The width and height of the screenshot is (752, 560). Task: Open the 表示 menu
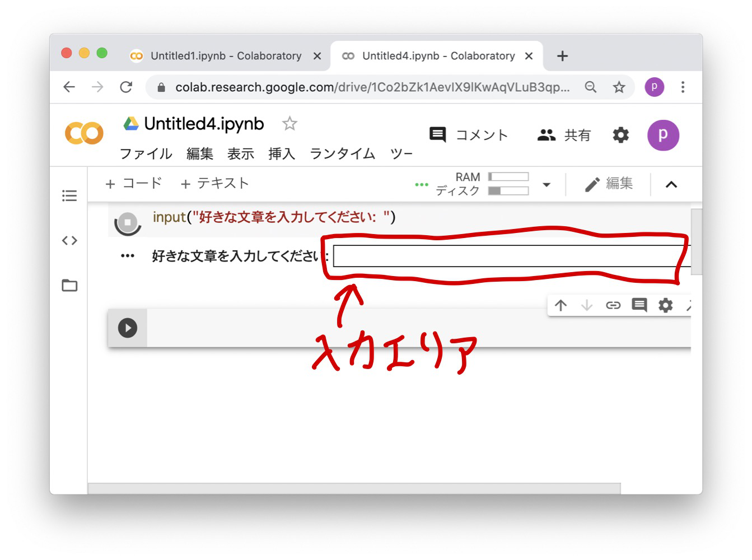(241, 153)
